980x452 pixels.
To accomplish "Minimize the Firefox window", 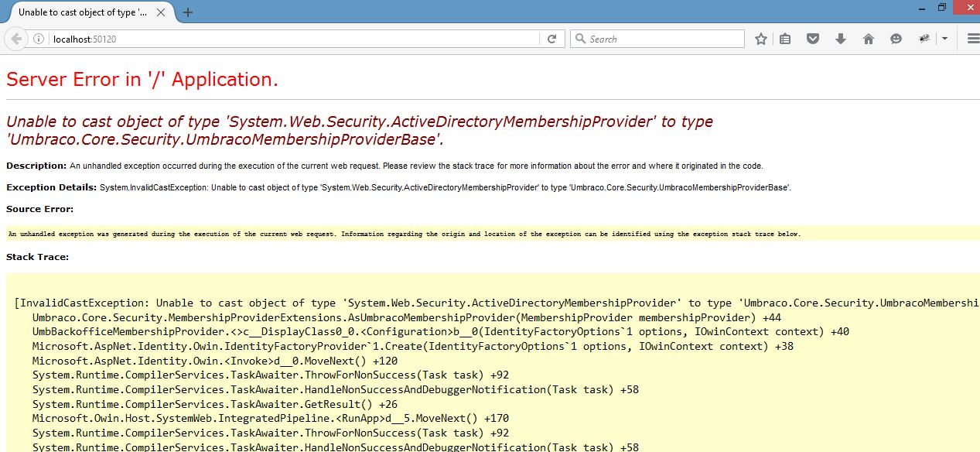I will (x=921, y=7).
